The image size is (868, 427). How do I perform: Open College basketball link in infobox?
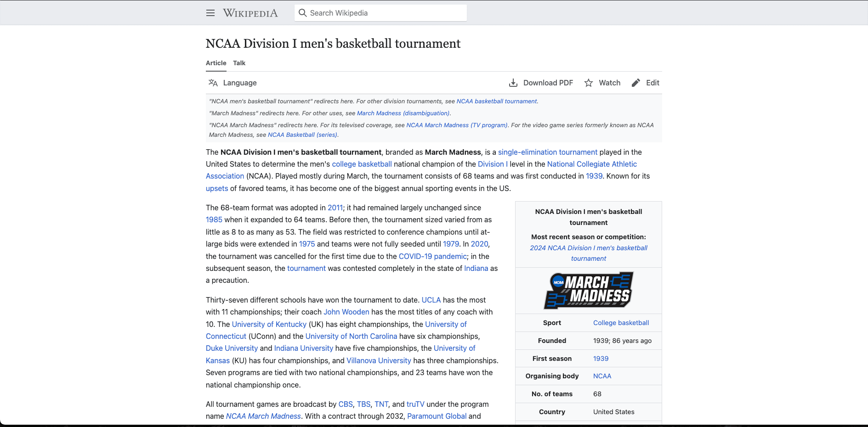621,323
